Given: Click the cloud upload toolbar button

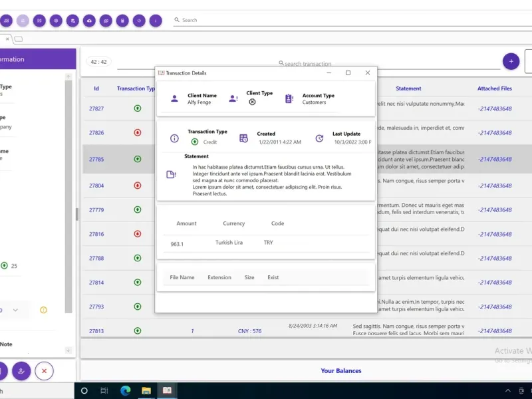Looking at the screenshot, I should coord(89,21).
